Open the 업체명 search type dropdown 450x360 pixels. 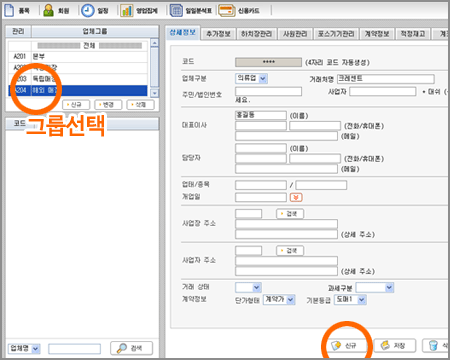24,349
